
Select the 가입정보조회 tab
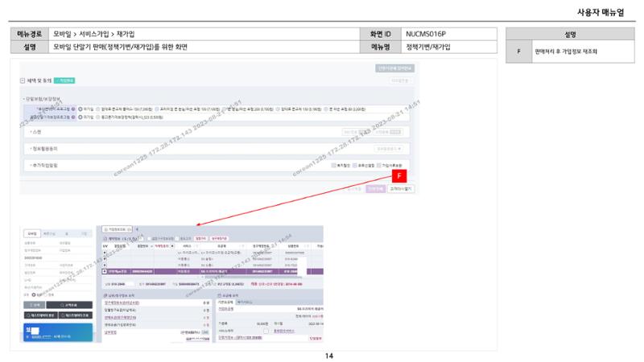tap(117, 229)
